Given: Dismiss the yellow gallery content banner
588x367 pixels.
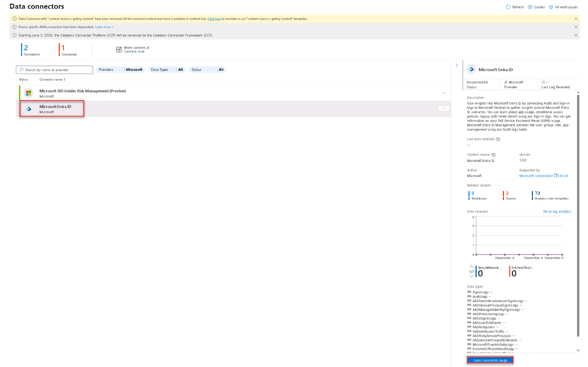Looking at the screenshot, I should pyautogui.click(x=576, y=19).
